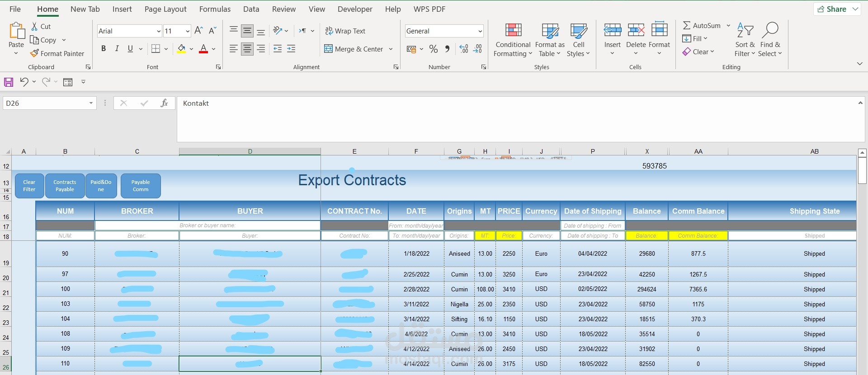The image size is (868, 375).
Task: Open the font color dropdown arrow
Action: 213,49
